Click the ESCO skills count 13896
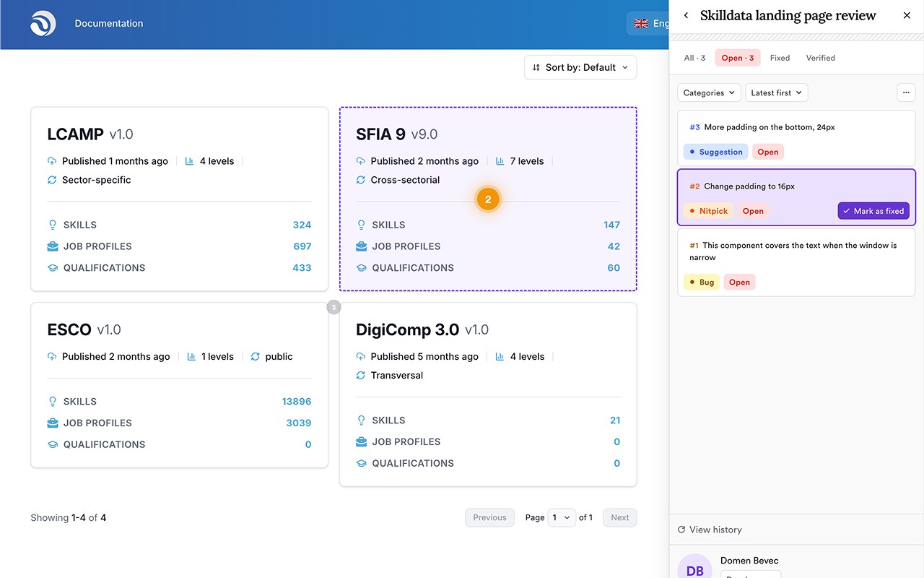This screenshot has width=924, height=578. [x=297, y=401]
